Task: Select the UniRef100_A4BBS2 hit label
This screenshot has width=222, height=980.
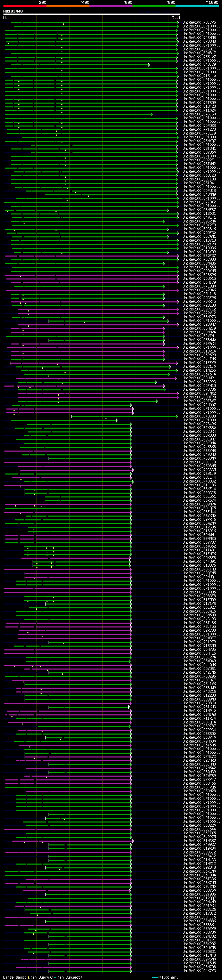Action: click(199, 481)
